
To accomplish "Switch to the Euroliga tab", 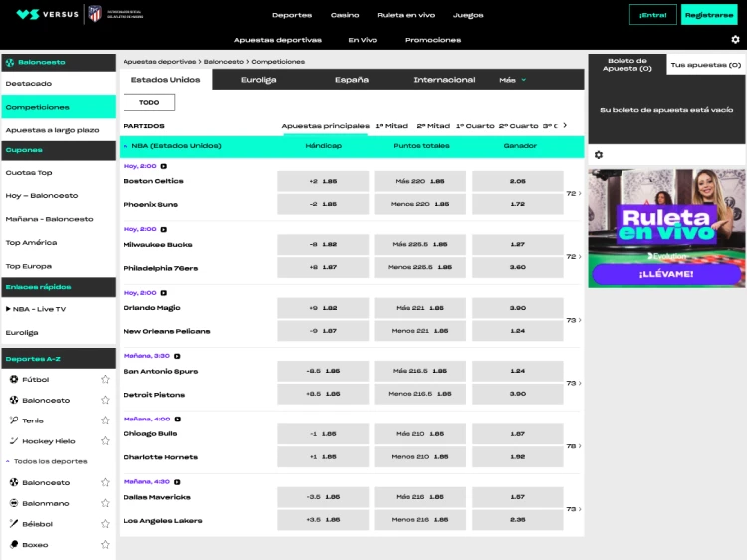I will [258, 80].
